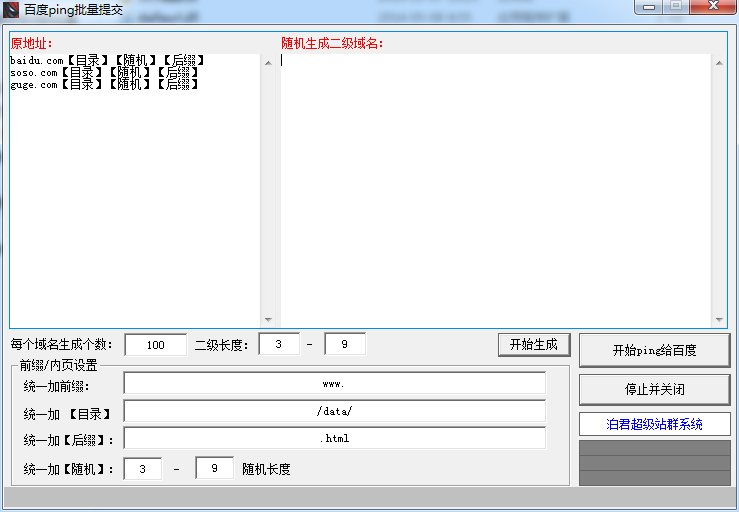Click the 随机生成二级域名 label
This screenshot has width=739, height=512.
pos(332,43)
